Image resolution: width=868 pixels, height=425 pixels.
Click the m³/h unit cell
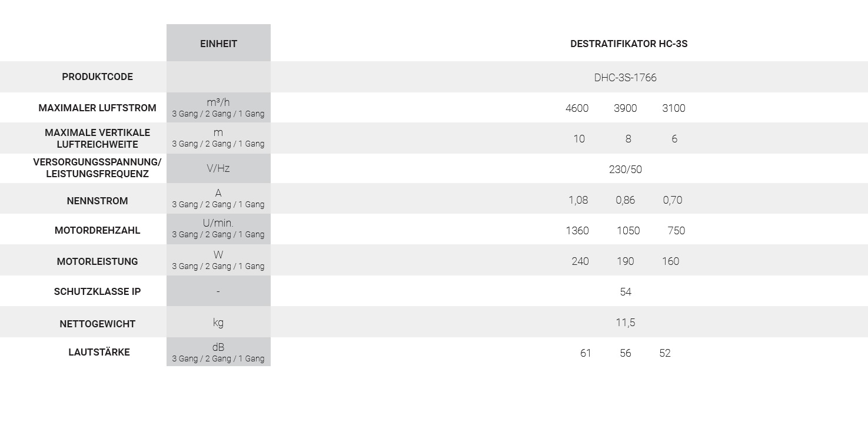[218, 107]
